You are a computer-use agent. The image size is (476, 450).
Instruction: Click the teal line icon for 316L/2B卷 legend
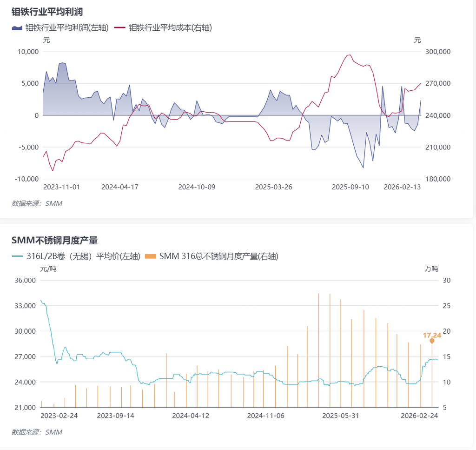pyautogui.click(x=17, y=256)
